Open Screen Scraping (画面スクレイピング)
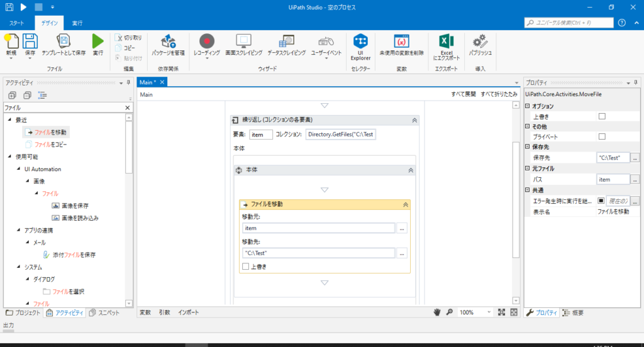Image resolution: width=644 pixels, height=347 pixels. pos(243,45)
